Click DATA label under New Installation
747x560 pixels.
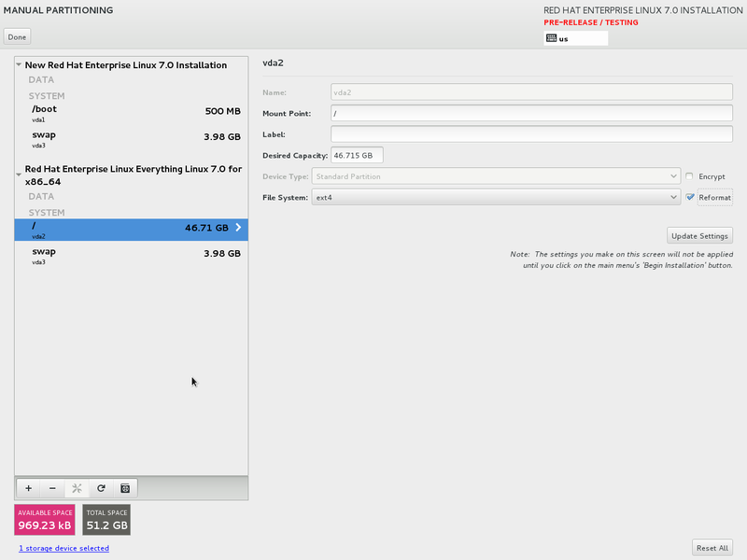(x=41, y=79)
